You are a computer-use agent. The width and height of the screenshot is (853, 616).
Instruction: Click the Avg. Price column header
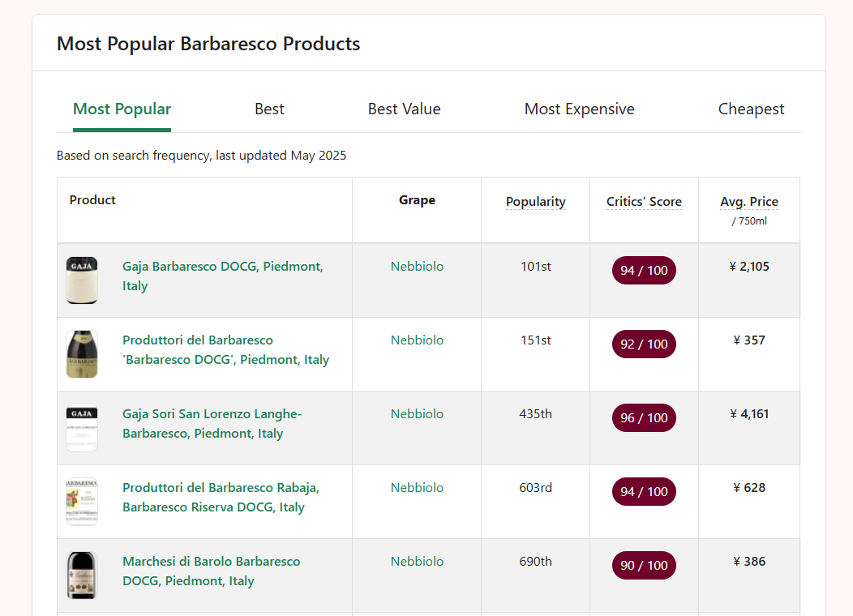point(748,202)
